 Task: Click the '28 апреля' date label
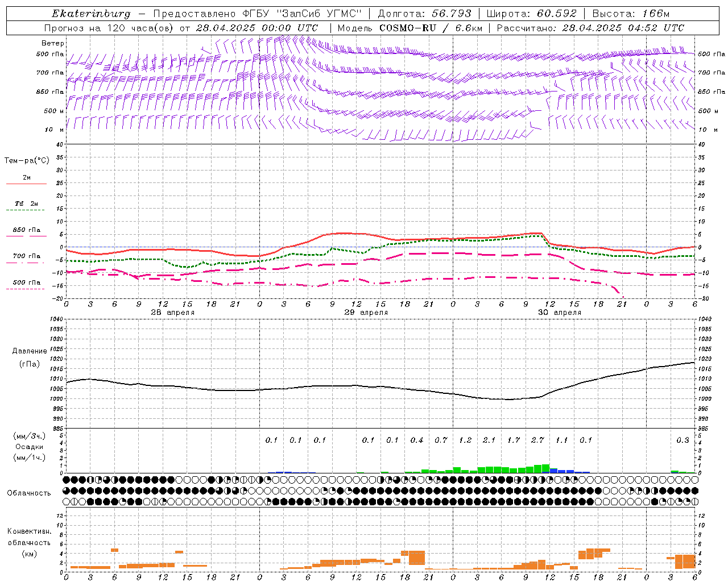(x=173, y=313)
